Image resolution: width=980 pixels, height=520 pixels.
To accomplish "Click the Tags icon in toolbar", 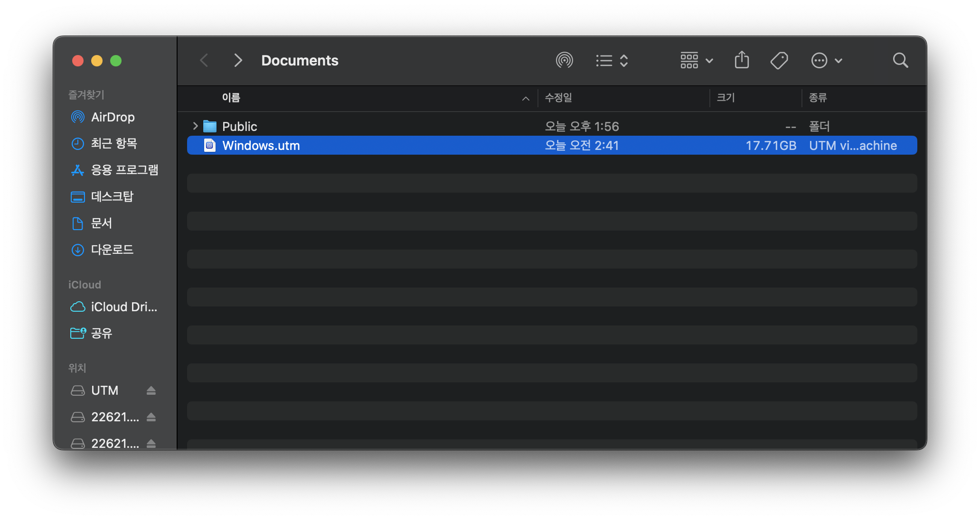I will point(779,60).
